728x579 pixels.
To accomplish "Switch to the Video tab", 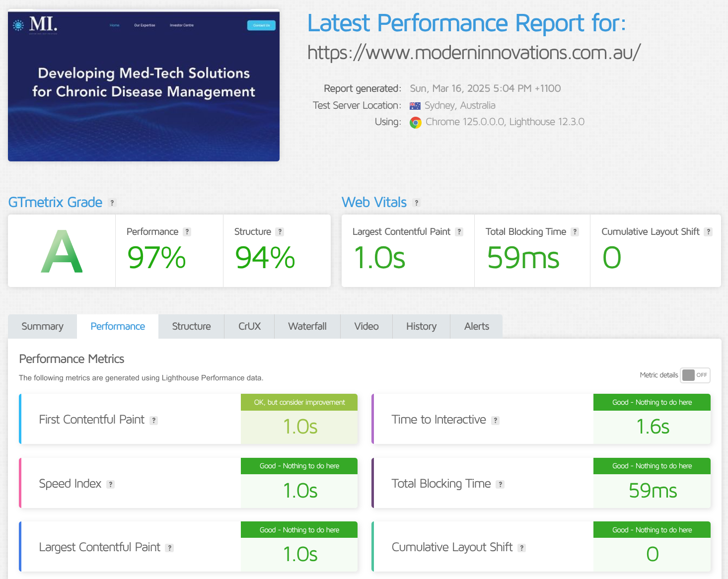I will [x=366, y=326].
